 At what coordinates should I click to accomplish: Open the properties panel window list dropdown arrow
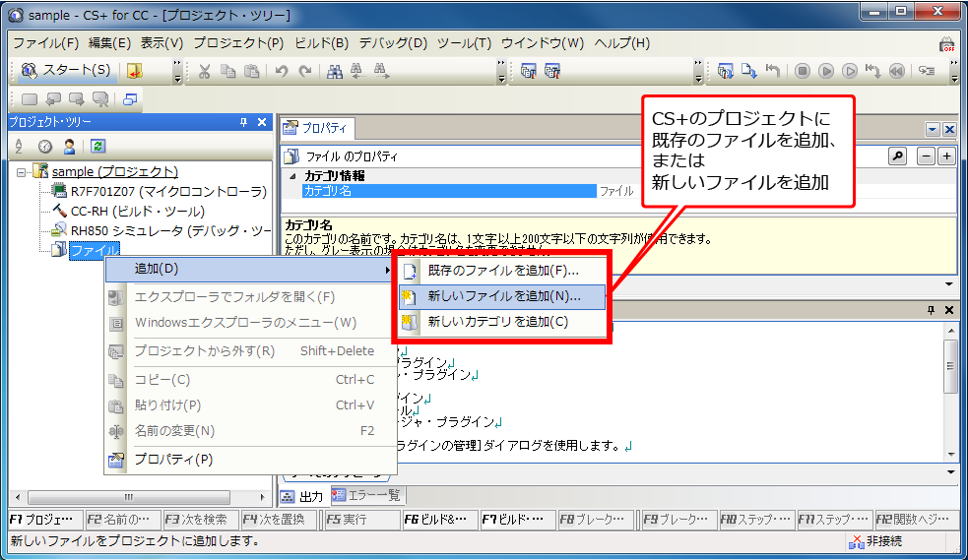coord(933,130)
